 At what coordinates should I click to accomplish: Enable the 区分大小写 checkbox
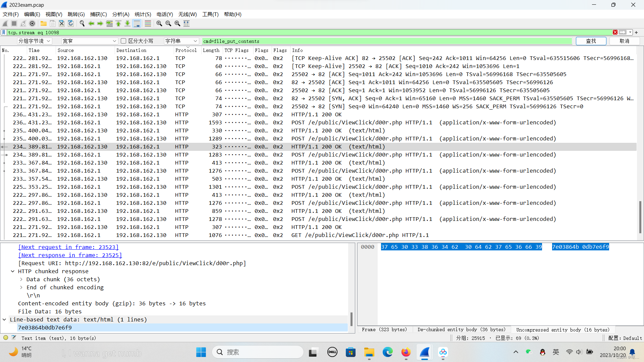coord(123,41)
